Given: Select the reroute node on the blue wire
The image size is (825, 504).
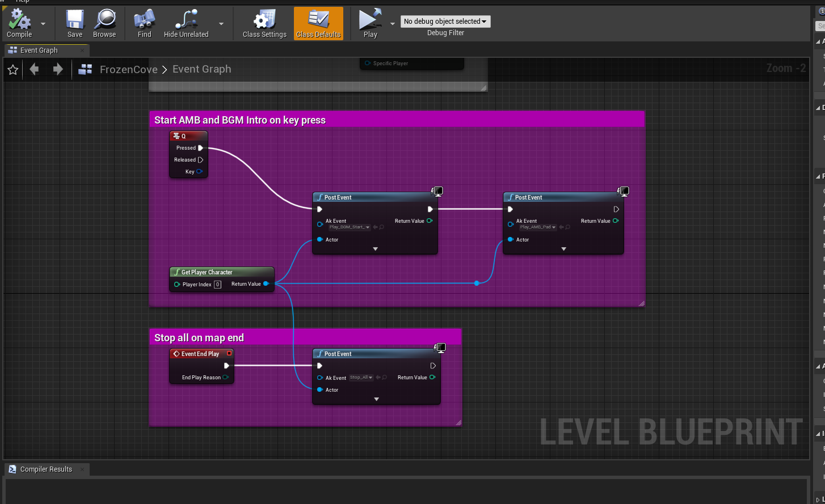Looking at the screenshot, I should tap(477, 283).
